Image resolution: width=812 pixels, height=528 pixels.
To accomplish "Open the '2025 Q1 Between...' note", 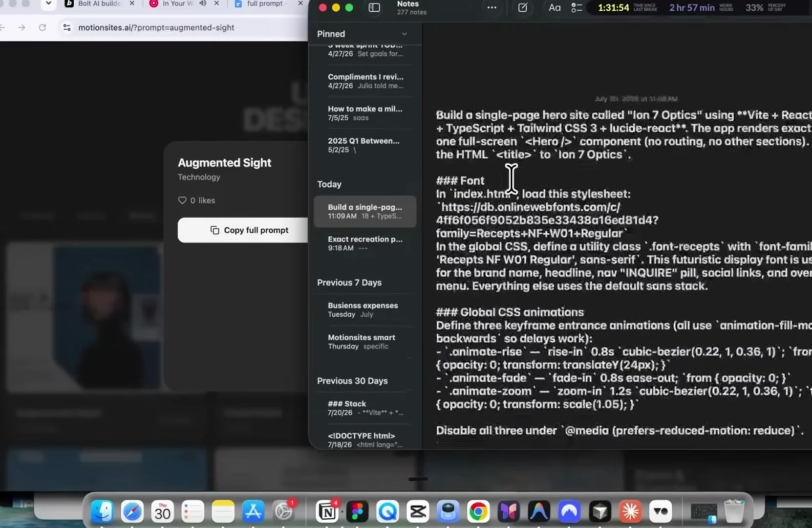I will [x=365, y=145].
